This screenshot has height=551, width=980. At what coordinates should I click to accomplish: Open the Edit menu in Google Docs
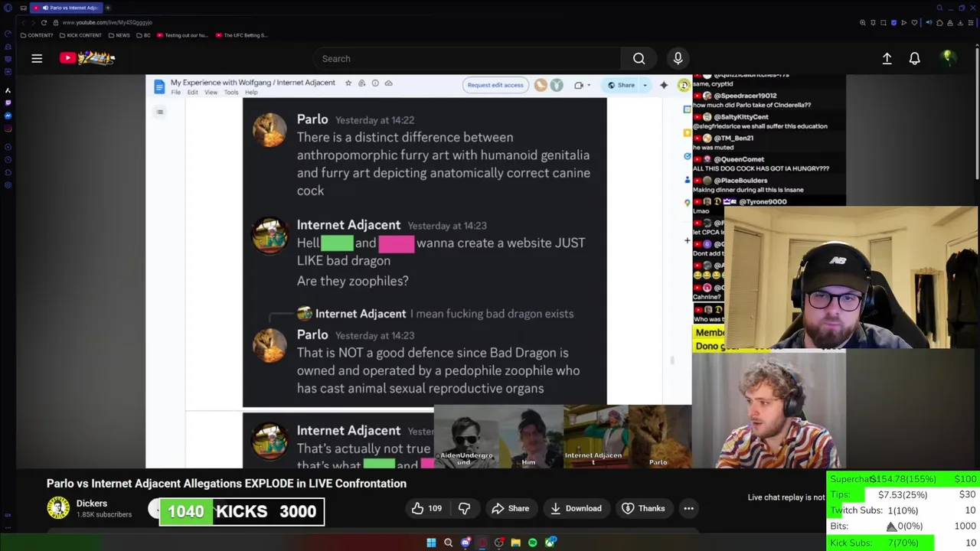(192, 93)
